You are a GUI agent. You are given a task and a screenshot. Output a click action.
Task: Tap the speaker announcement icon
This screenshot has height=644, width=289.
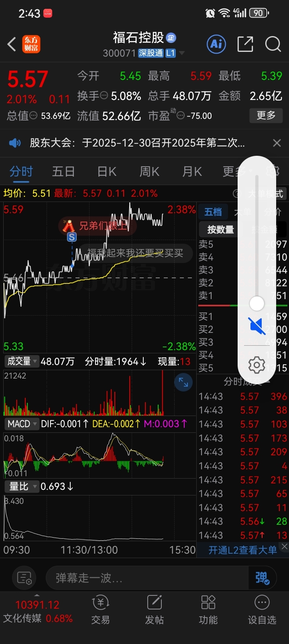[x=15, y=143]
